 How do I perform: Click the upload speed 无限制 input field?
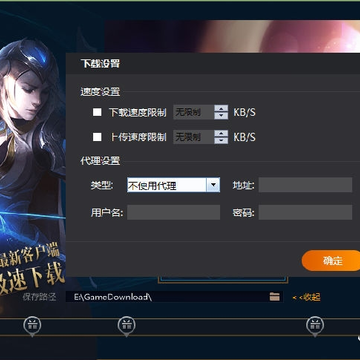click(x=194, y=137)
